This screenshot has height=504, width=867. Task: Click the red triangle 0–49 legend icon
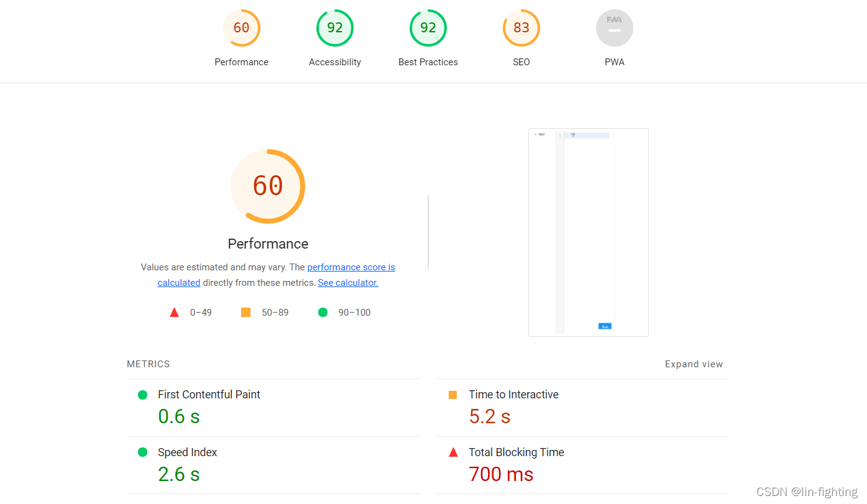coord(175,313)
